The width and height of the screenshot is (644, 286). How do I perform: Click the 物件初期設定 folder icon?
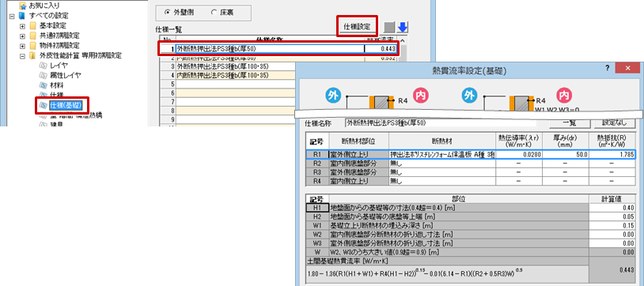click(33, 45)
